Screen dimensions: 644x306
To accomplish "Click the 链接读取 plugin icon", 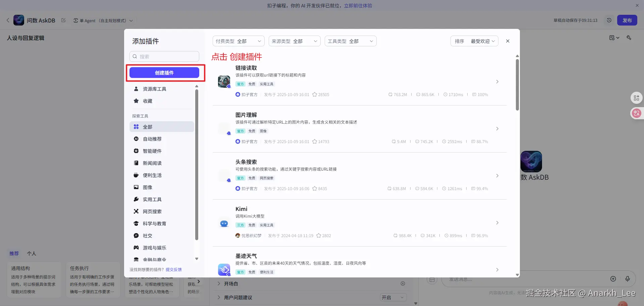I will point(224,82).
